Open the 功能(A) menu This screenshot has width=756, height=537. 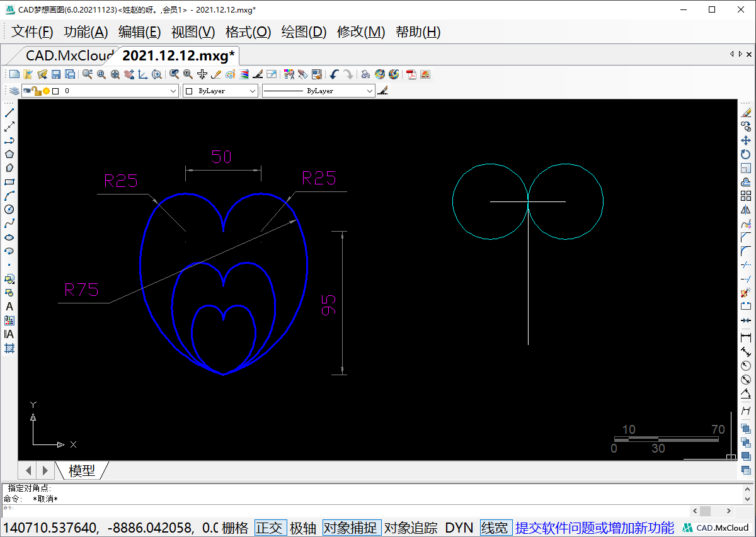(x=86, y=32)
